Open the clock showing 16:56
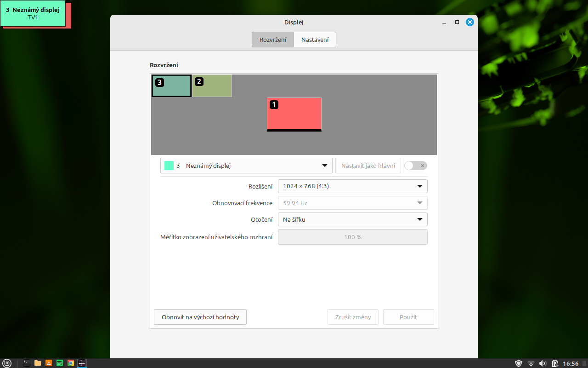 coord(571,363)
